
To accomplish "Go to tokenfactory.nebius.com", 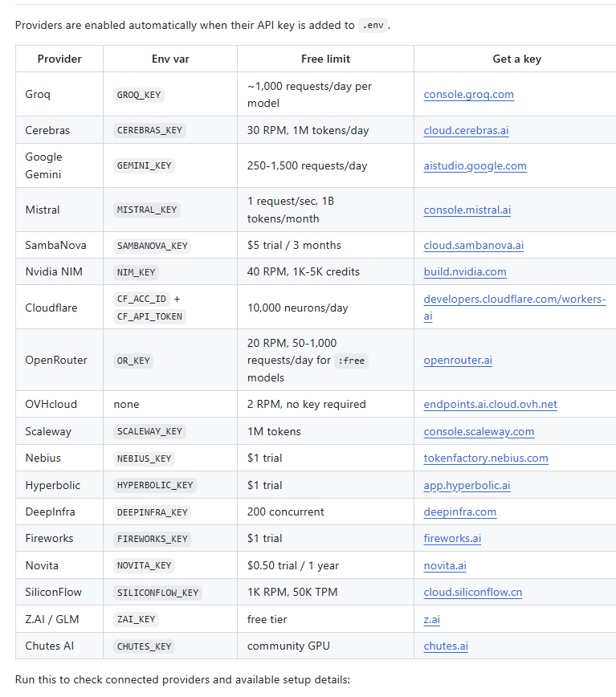I will click(x=486, y=458).
